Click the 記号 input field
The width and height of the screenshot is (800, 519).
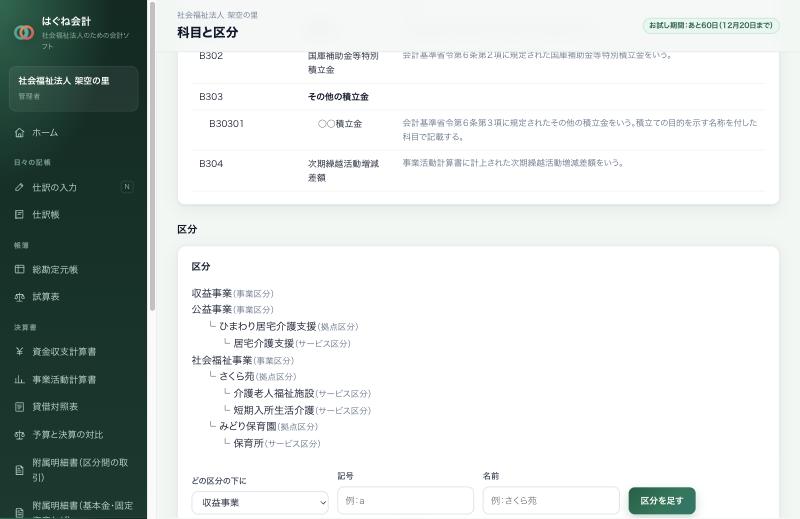[406, 501]
